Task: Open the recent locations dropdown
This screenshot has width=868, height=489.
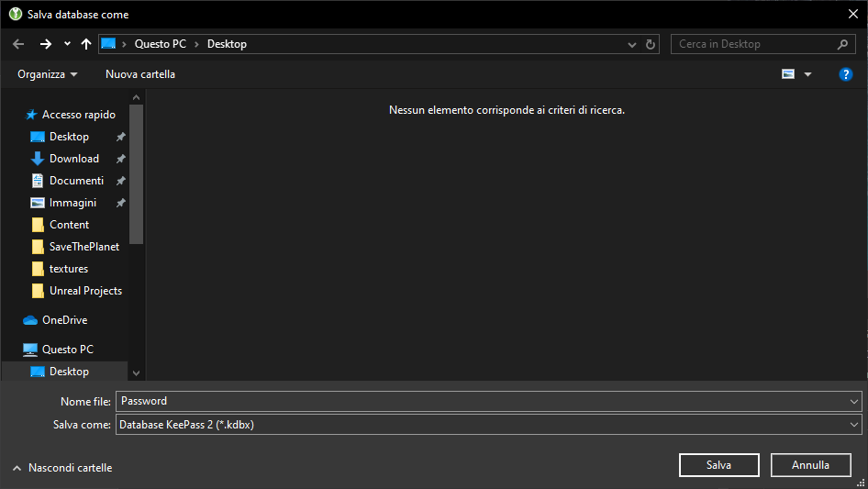Action: pyautogui.click(x=67, y=44)
